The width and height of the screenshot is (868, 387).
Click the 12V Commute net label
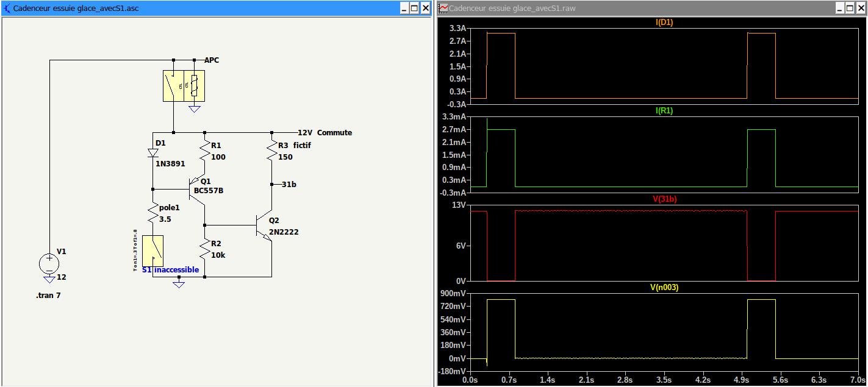(325, 132)
